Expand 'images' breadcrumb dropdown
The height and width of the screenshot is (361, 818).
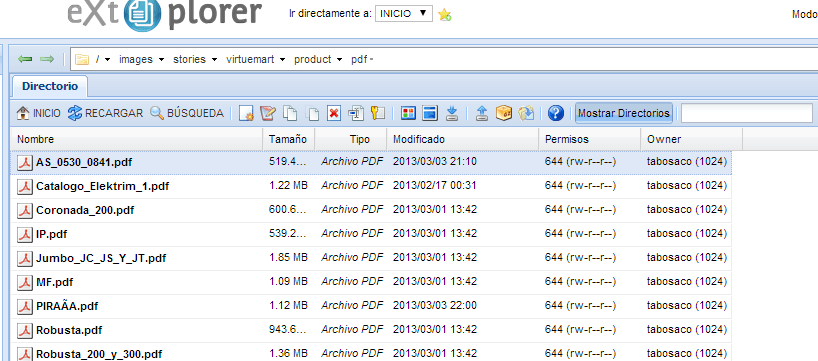(x=161, y=59)
